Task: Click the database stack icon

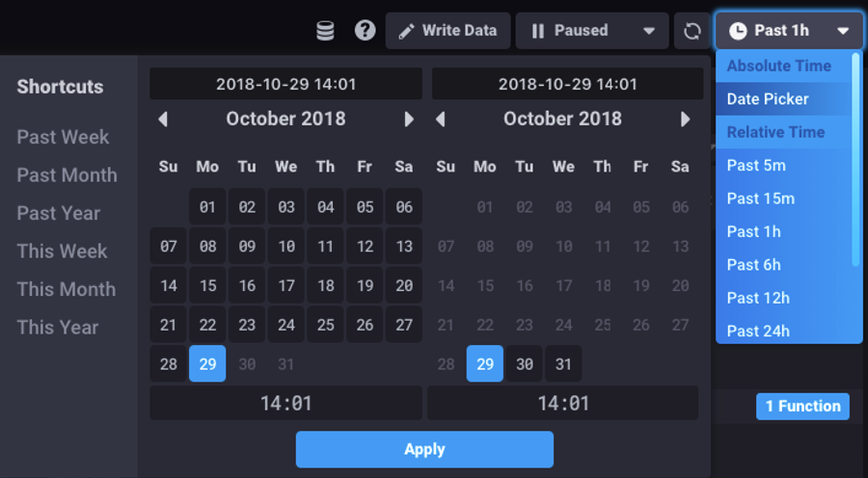Action: [325, 31]
